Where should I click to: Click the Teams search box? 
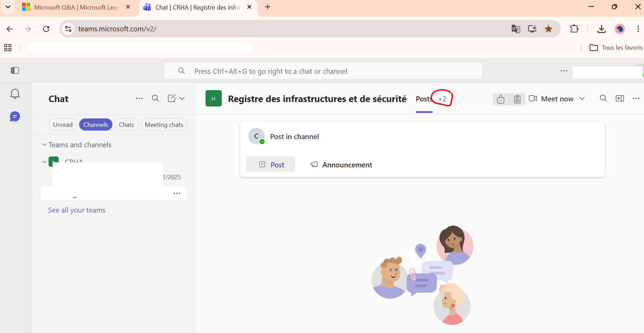tap(323, 71)
